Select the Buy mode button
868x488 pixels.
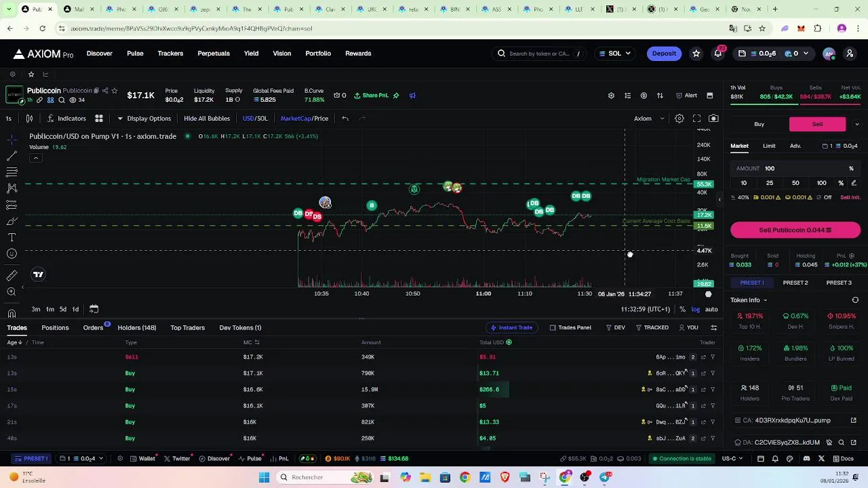(x=759, y=124)
